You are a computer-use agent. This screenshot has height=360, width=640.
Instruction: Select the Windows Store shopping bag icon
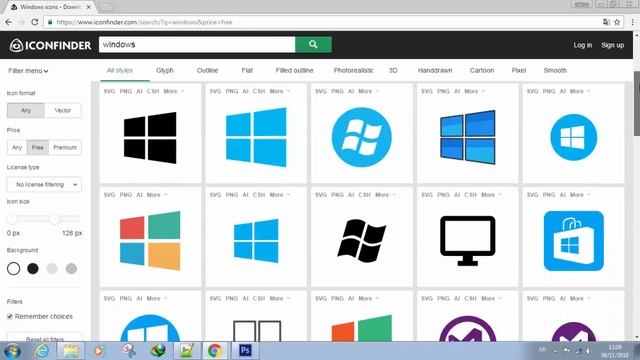(x=573, y=241)
